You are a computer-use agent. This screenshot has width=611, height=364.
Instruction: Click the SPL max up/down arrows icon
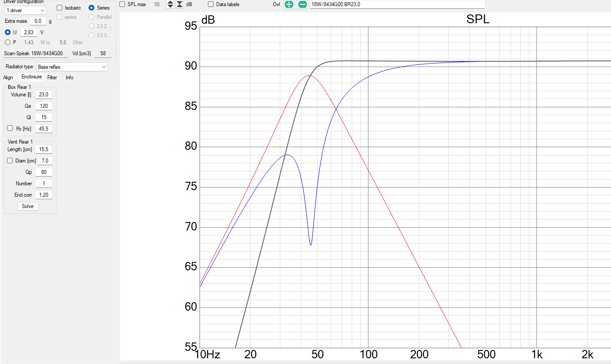click(171, 4)
